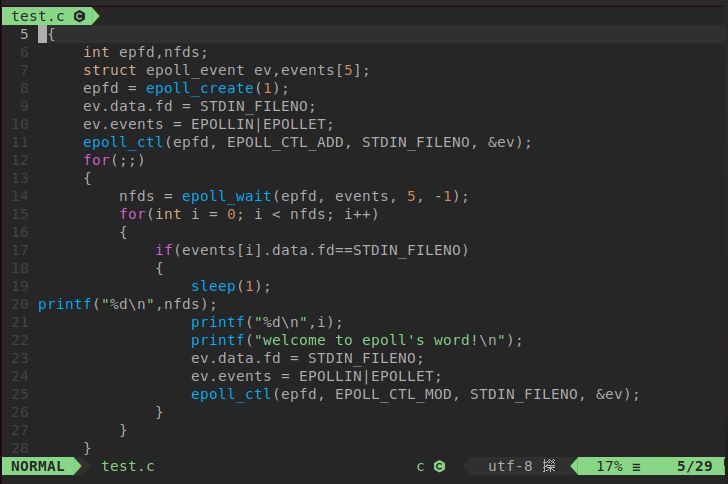The height and width of the screenshot is (484, 728).
Task: Select the test.c buffer tab
Action: [50, 16]
